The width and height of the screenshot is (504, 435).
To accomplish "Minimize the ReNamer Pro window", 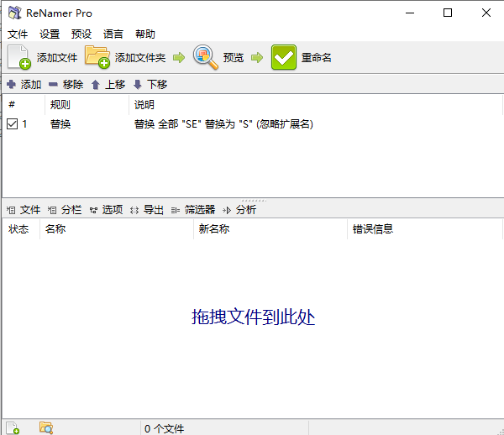I will click(x=410, y=13).
